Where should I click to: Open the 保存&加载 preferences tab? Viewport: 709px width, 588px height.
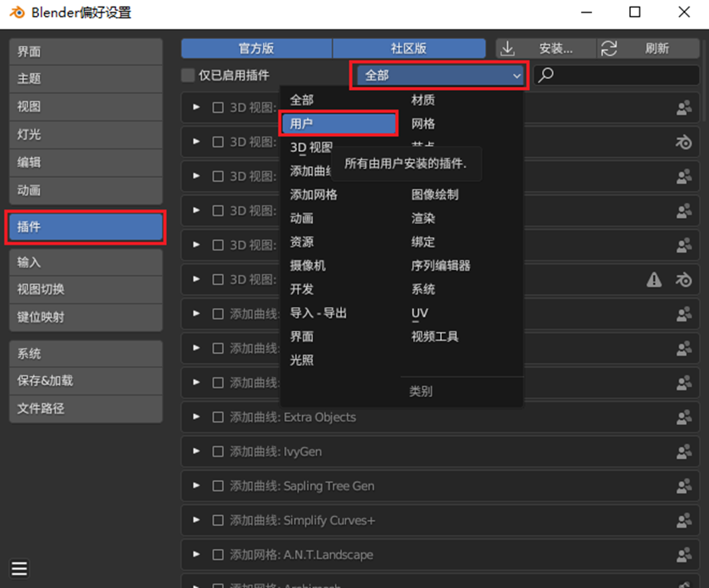tap(86, 381)
